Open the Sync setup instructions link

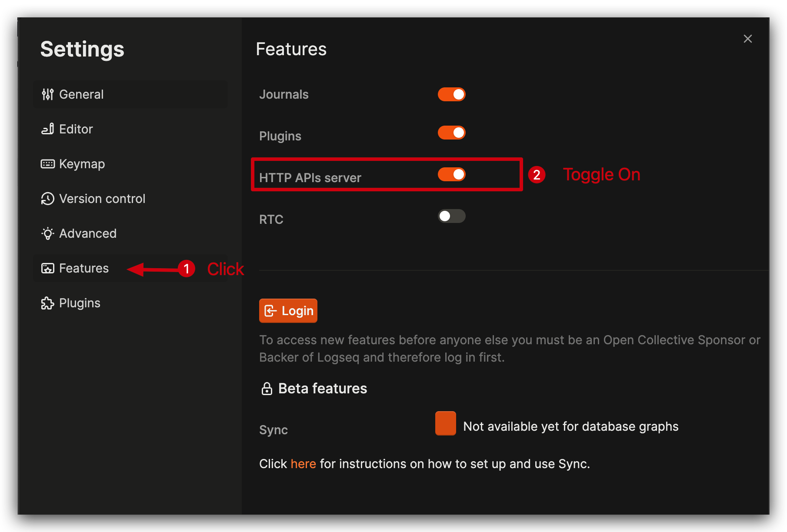(303, 464)
